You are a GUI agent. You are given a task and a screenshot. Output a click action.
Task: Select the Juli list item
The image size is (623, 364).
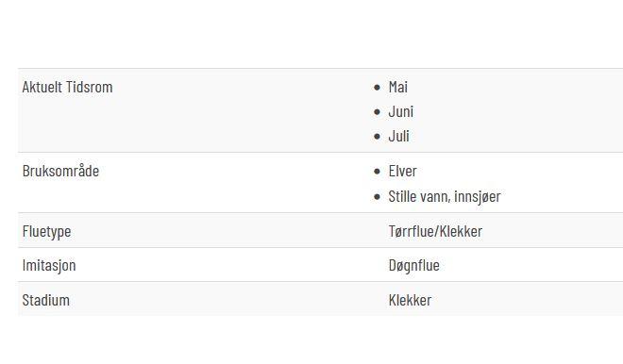pos(399,136)
